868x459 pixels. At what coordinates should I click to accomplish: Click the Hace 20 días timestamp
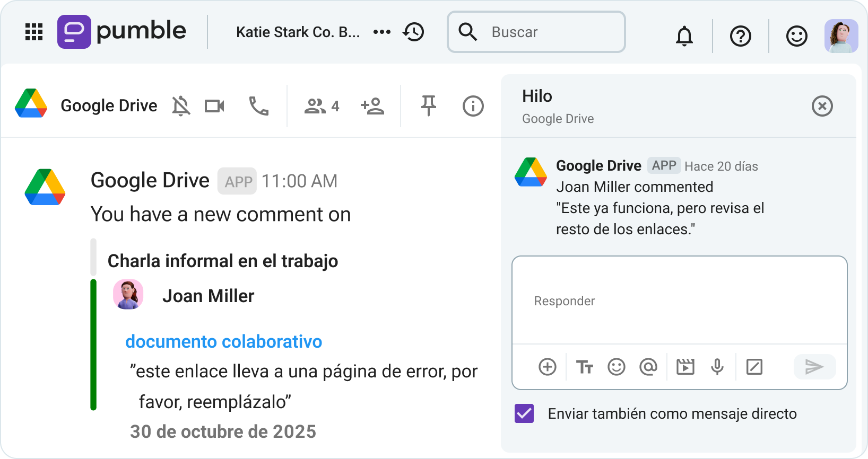[721, 166]
